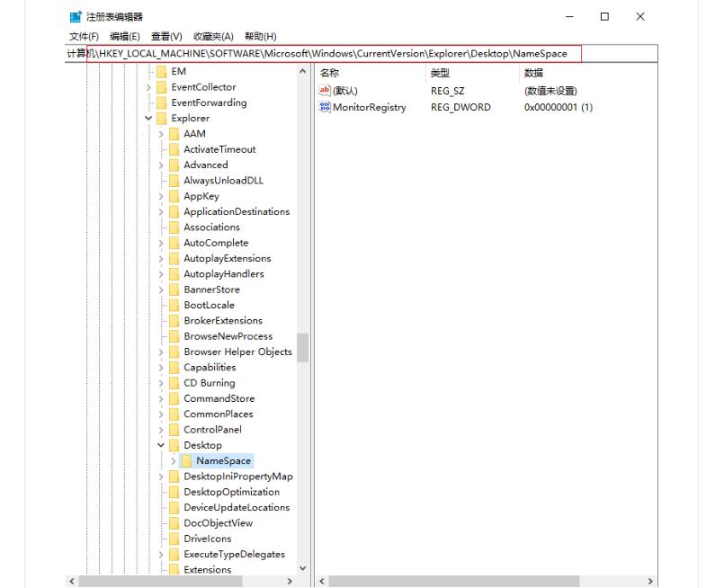Click the AAM folder icon
Image resolution: width=715 pixels, height=588 pixels.
pyautogui.click(x=174, y=134)
